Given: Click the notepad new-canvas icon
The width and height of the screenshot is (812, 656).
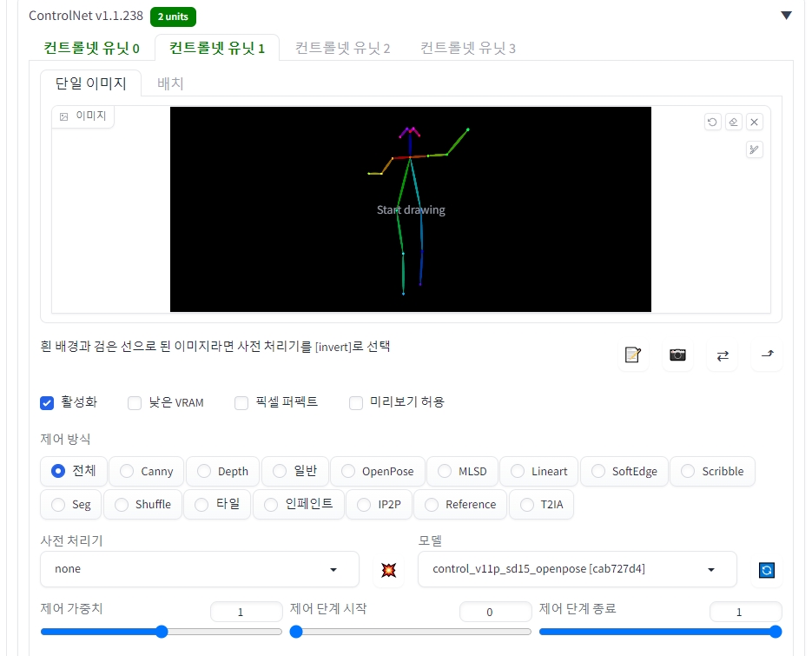Looking at the screenshot, I should tap(633, 355).
